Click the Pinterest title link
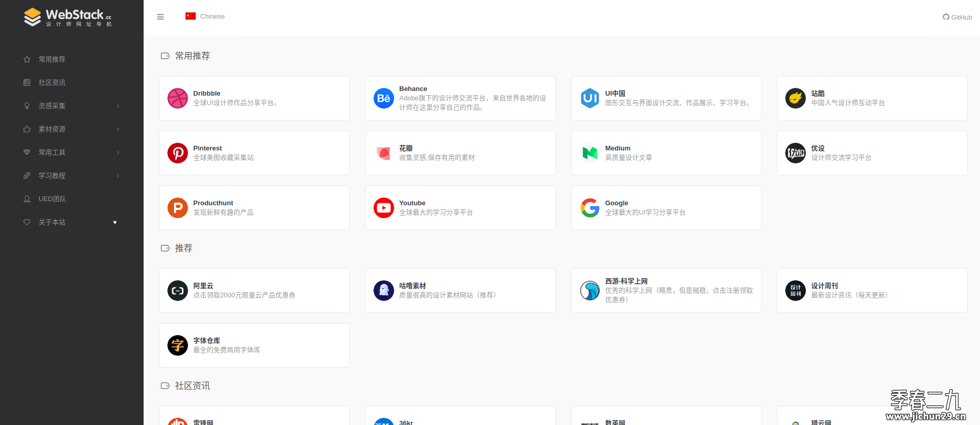980x425 pixels. (207, 148)
